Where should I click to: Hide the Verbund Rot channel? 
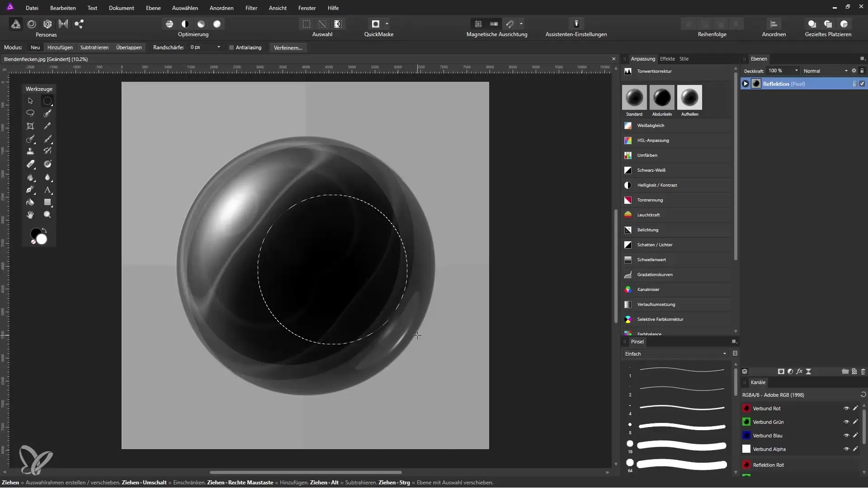click(x=846, y=408)
